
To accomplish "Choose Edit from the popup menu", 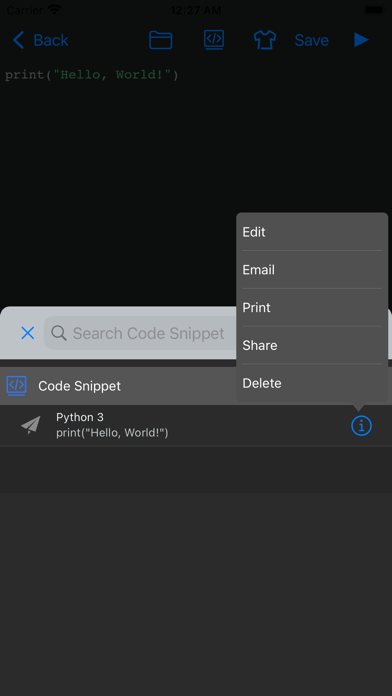I will point(312,232).
